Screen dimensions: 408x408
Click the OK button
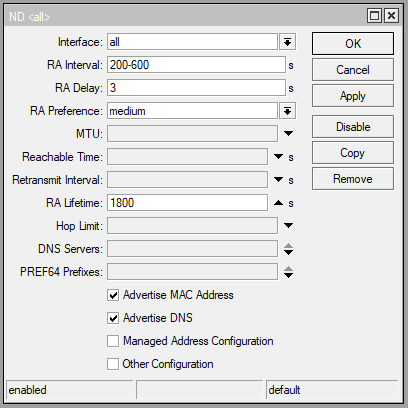pos(353,44)
